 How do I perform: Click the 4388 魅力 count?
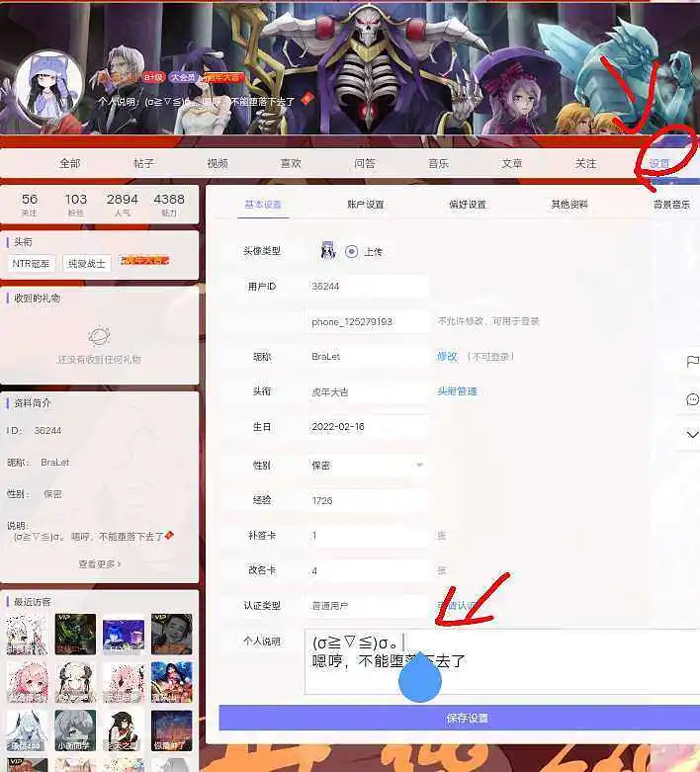[169, 205]
